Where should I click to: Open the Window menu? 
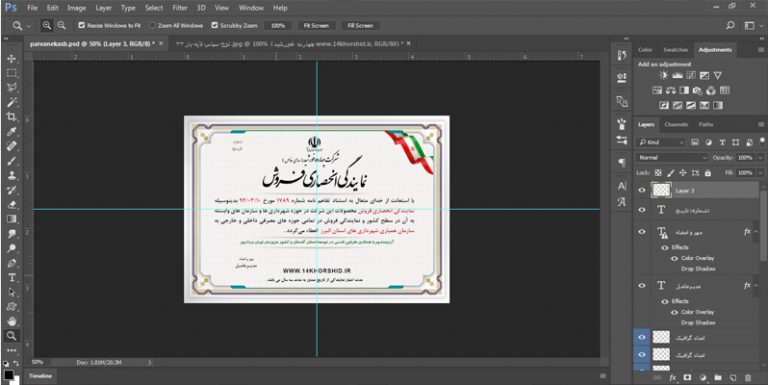coord(250,8)
